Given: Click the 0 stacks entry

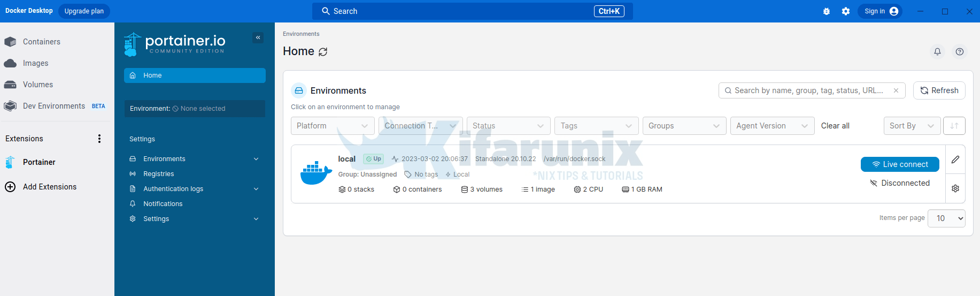Looking at the screenshot, I should [357, 189].
